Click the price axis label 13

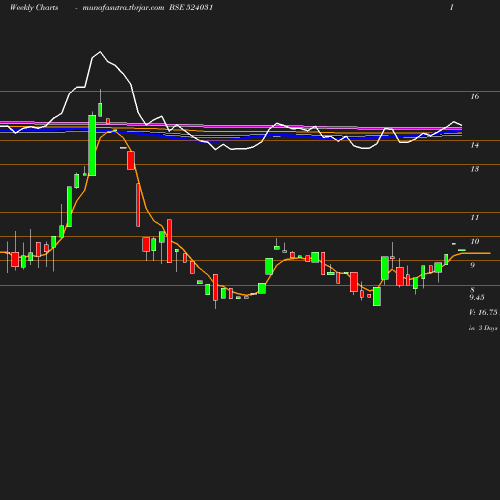tap(475, 169)
